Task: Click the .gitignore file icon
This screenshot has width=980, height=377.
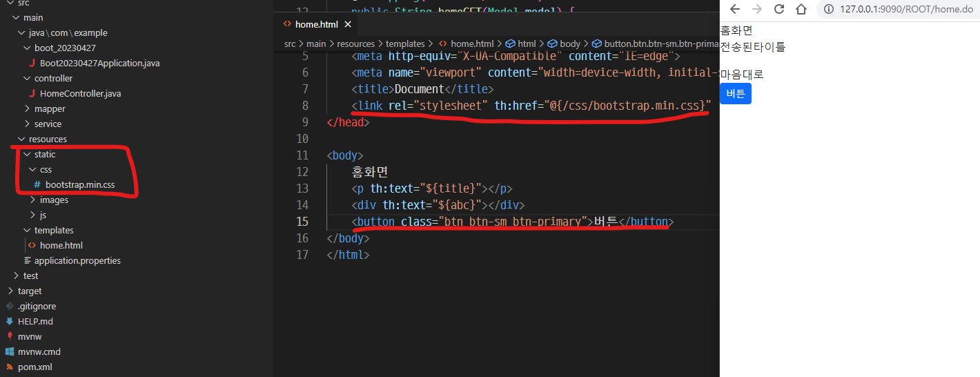Action: tap(10, 306)
